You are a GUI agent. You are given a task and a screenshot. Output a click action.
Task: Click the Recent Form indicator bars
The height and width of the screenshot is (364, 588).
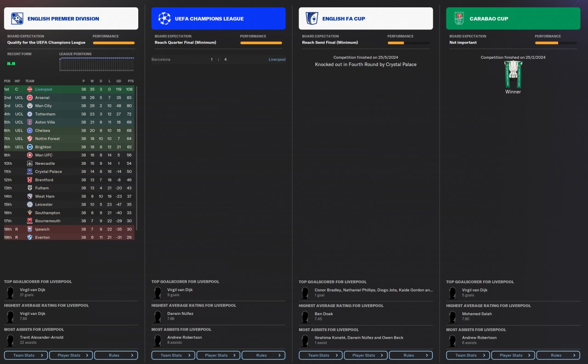11,64
